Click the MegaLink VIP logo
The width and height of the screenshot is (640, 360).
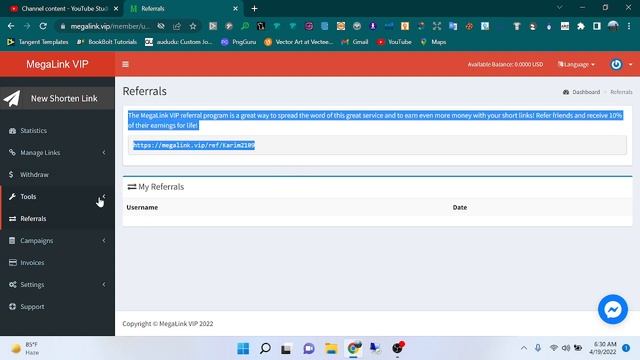(x=57, y=64)
